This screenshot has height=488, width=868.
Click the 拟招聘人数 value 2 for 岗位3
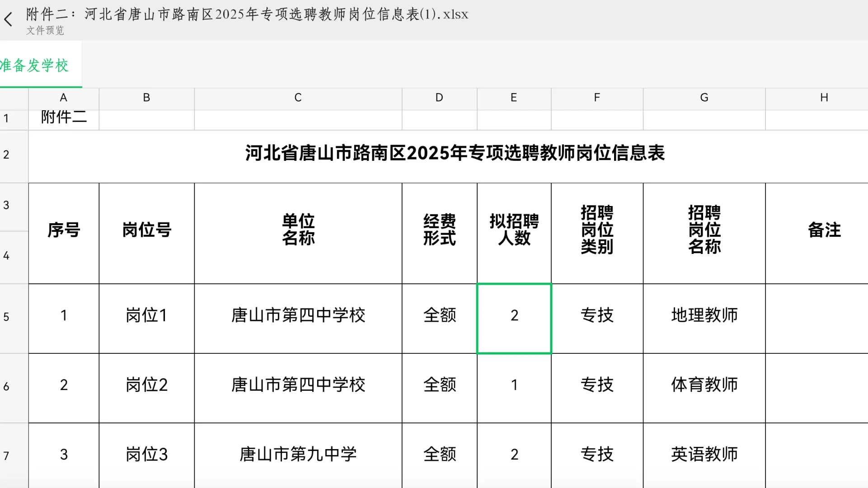[514, 455]
